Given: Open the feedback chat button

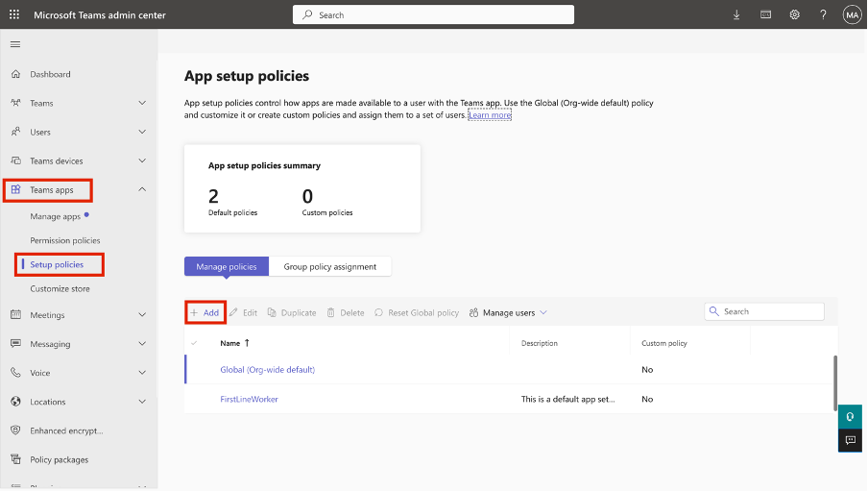Looking at the screenshot, I should coord(851,440).
